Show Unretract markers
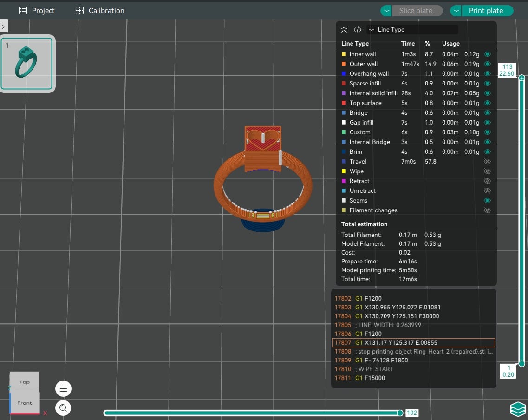528x420 pixels. click(487, 191)
